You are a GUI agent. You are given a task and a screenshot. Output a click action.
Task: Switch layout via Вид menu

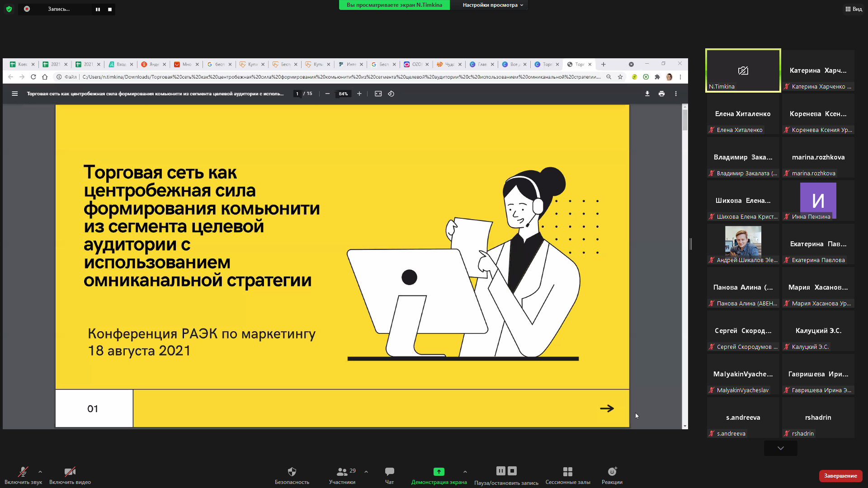coord(854,9)
